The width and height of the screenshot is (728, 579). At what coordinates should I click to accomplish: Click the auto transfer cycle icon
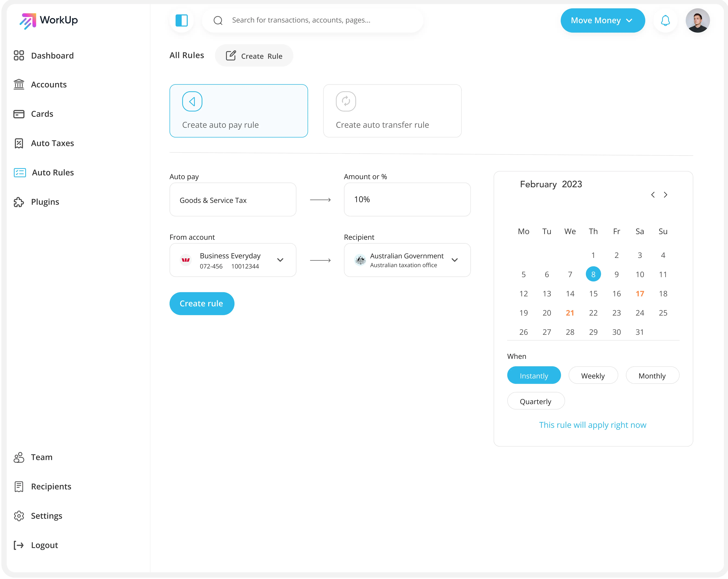pyautogui.click(x=346, y=101)
